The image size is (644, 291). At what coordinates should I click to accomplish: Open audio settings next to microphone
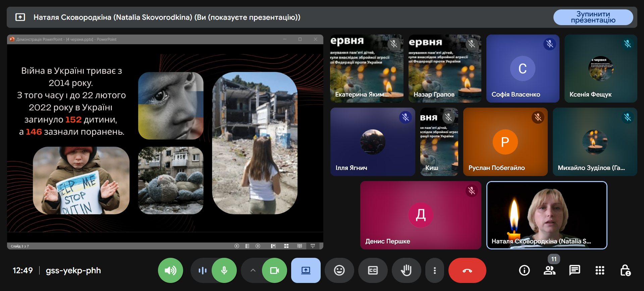(202, 270)
